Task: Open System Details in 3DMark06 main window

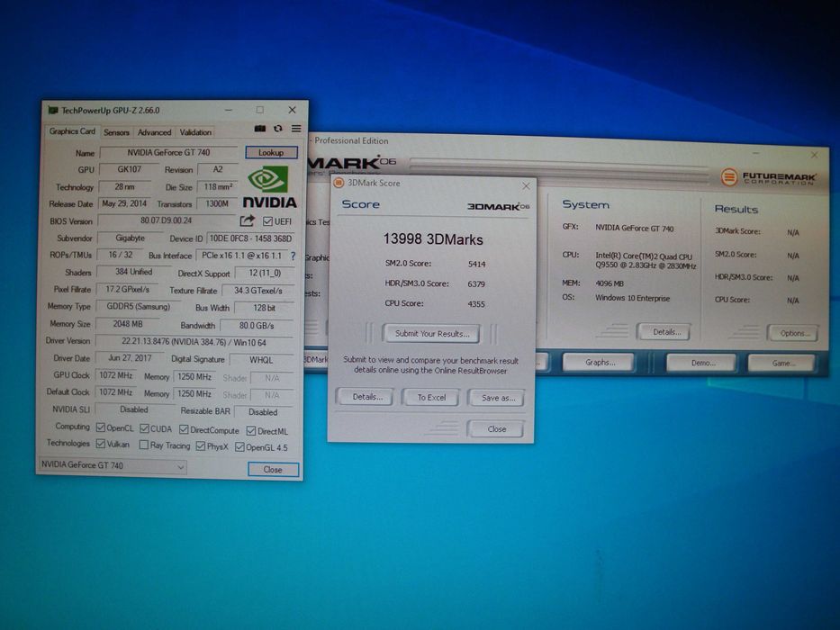Action: click(666, 332)
